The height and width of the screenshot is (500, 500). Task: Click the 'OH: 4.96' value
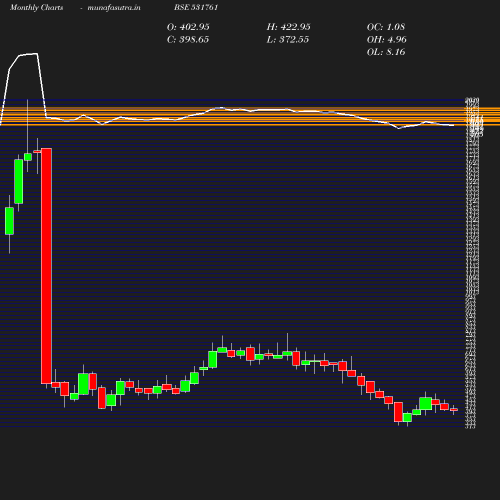click(386, 40)
